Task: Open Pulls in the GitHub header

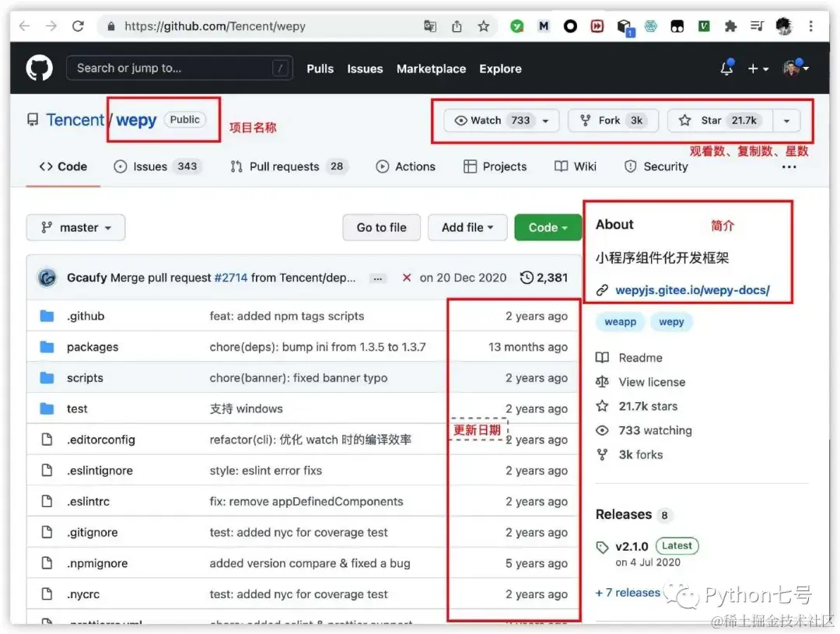Action: [320, 68]
